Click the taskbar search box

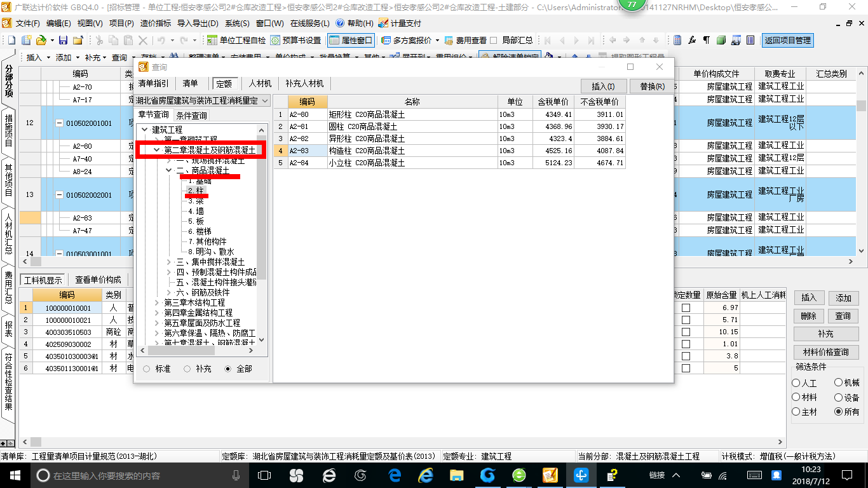139,475
